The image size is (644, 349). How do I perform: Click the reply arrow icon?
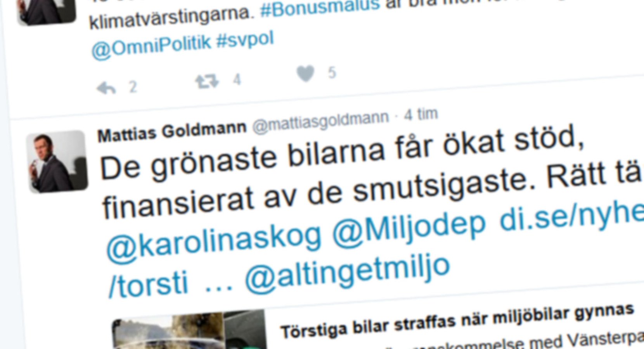[106, 88]
